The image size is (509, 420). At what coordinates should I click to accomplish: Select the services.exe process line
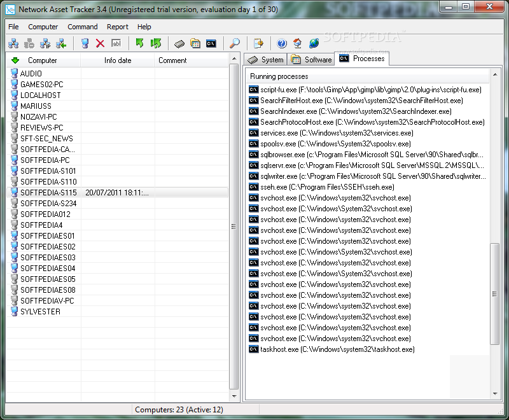tap(331, 133)
